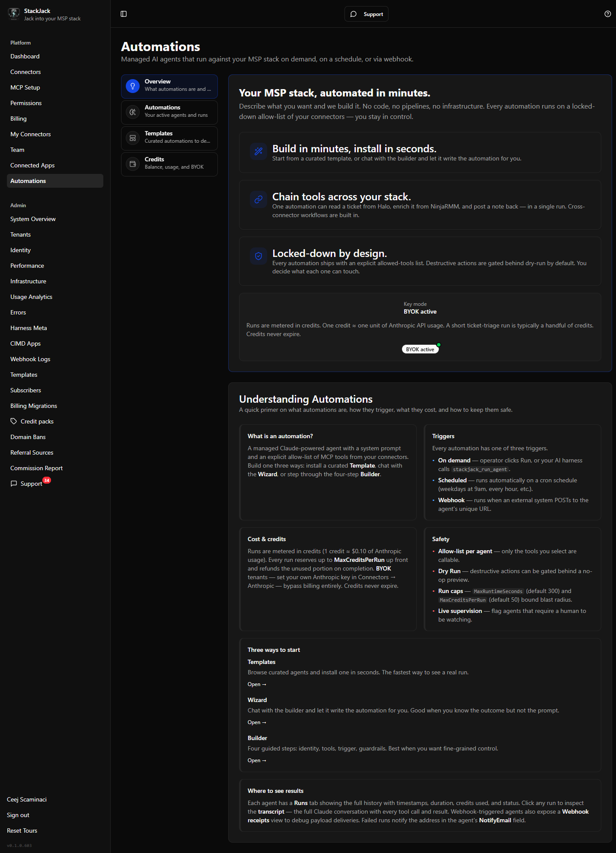
Task: Click the Credits wallet icon
Action: coord(133,164)
